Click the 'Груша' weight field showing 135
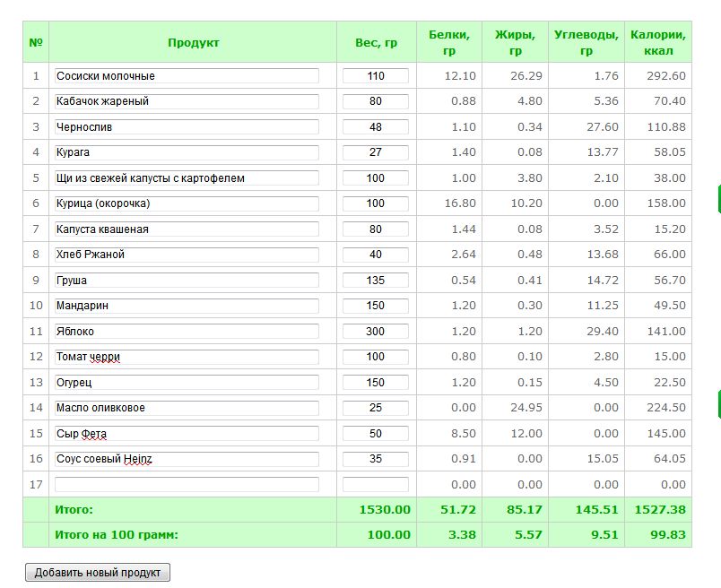Viewport: 721px width, 588px height. [x=375, y=280]
